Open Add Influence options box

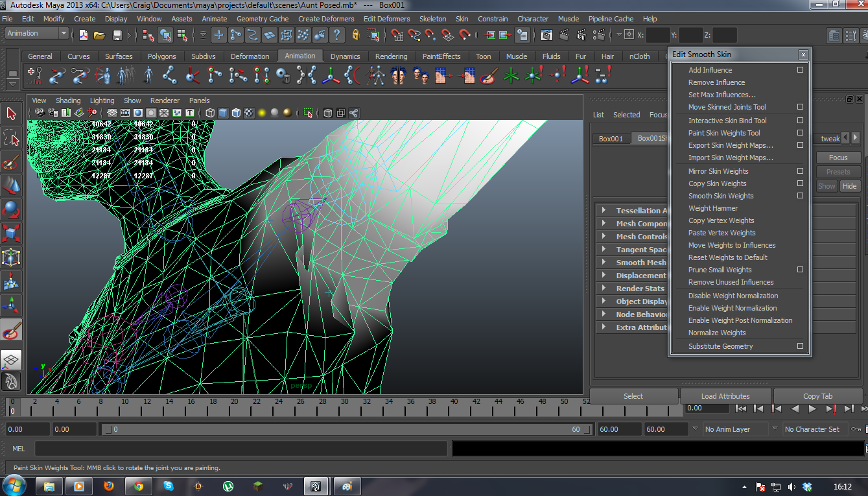pos(800,70)
